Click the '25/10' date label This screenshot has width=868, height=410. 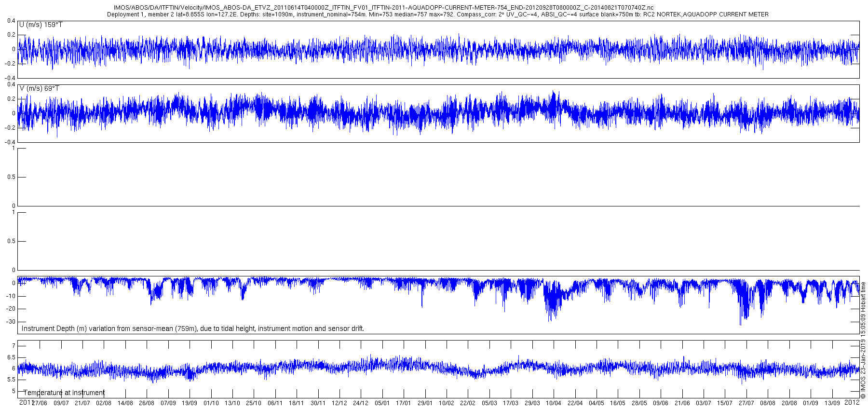254,403
